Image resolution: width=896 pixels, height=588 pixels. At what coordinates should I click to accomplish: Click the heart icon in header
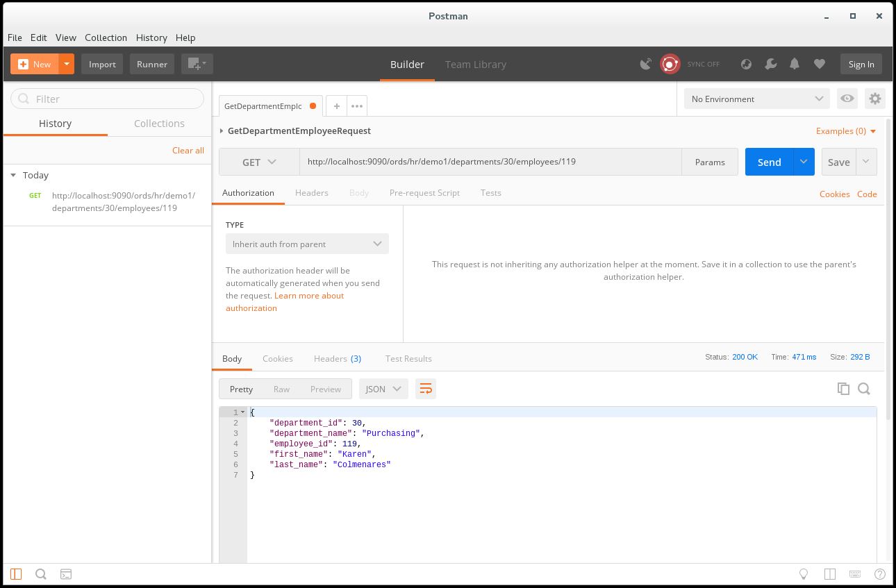pyautogui.click(x=820, y=64)
